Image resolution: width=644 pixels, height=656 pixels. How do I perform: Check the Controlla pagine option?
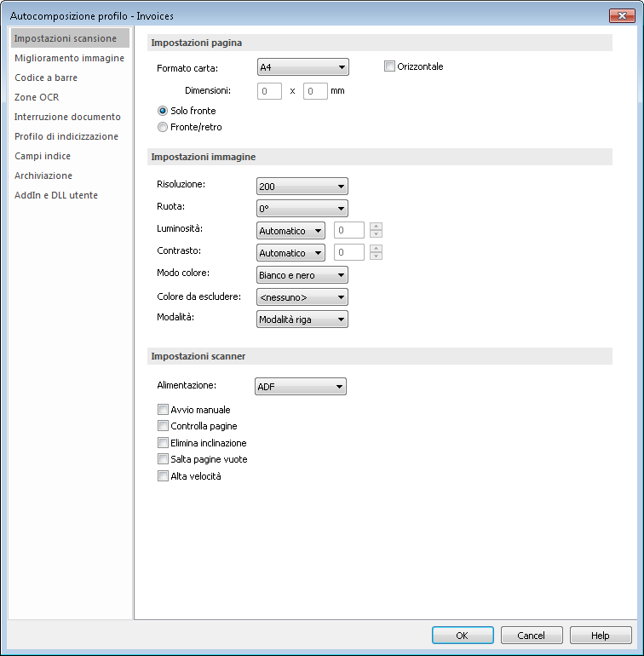coord(163,426)
